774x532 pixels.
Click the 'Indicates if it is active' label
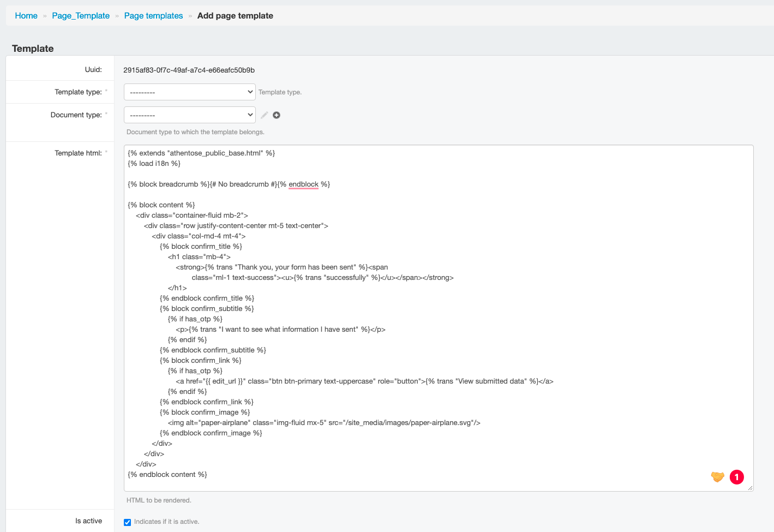click(x=166, y=522)
